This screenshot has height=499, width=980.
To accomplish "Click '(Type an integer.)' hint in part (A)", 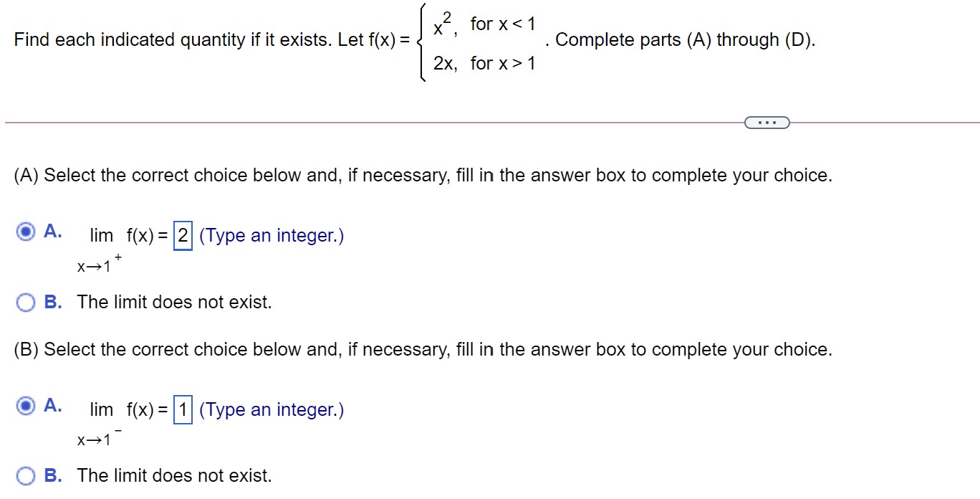I will pyautogui.click(x=271, y=235).
